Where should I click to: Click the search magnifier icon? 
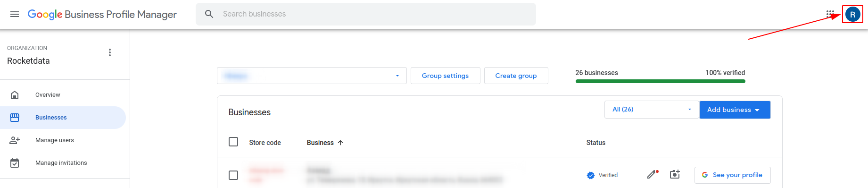click(209, 14)
